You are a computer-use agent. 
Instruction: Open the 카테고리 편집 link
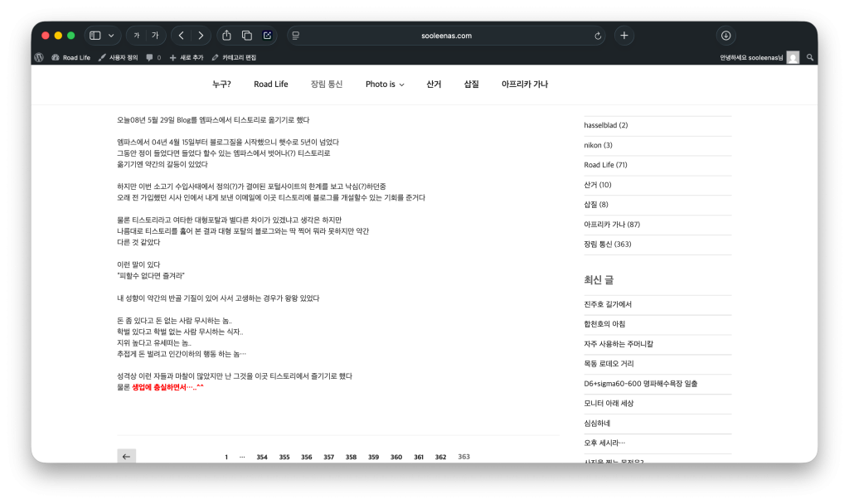pyautogui.click(x=234, y=57)
